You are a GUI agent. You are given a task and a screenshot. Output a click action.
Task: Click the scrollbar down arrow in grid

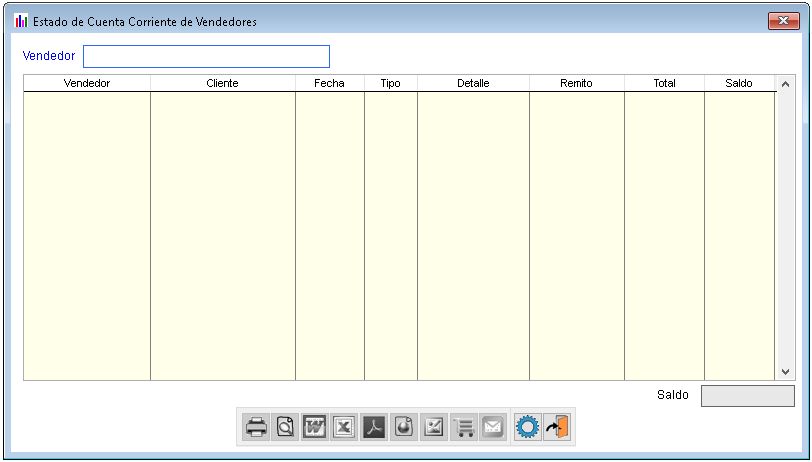point(784,372)
